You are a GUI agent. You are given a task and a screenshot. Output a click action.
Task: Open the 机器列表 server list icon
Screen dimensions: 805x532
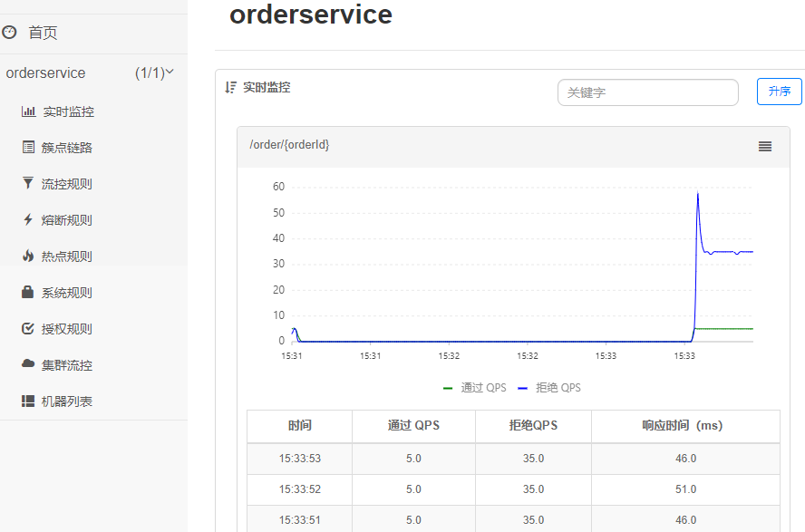(x=28, y=401)
